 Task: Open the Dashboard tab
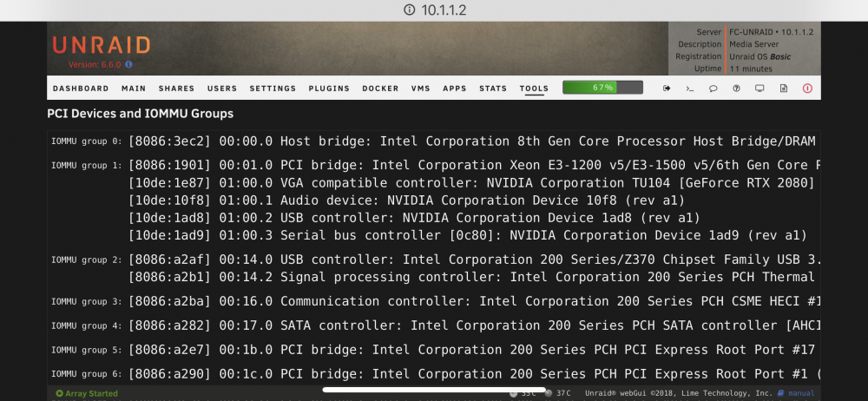pyautogui.click(x=81, y=88)
